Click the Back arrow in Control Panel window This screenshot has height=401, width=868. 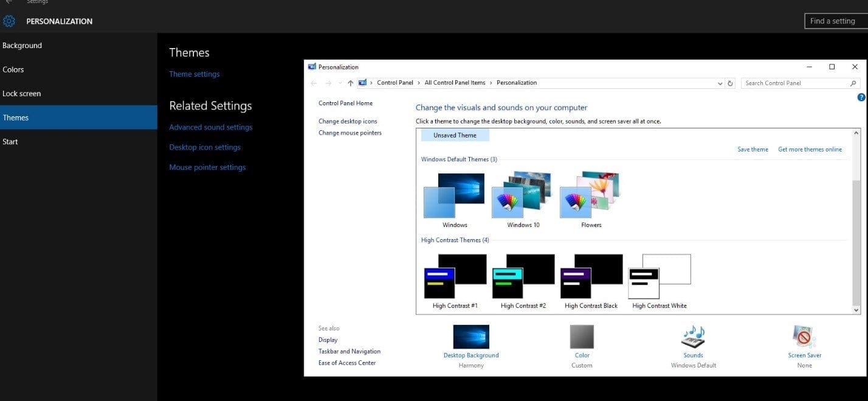[x=314, y=83]
